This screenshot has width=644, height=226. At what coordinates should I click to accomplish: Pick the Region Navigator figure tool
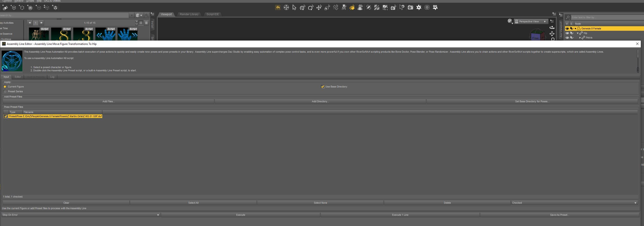(360, 8)
